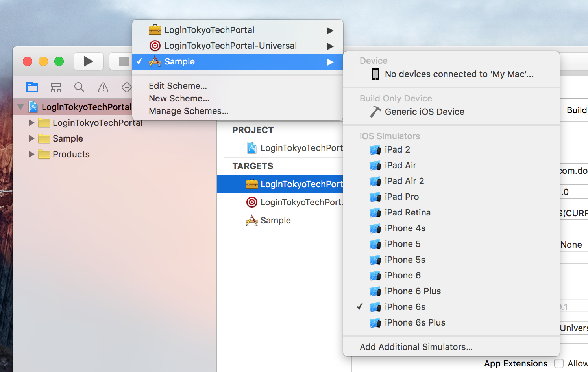The width and height of the screenshot is (588, 372).
Task: Open the Test navigator diamond icon
Action: [x=126, y=87]
